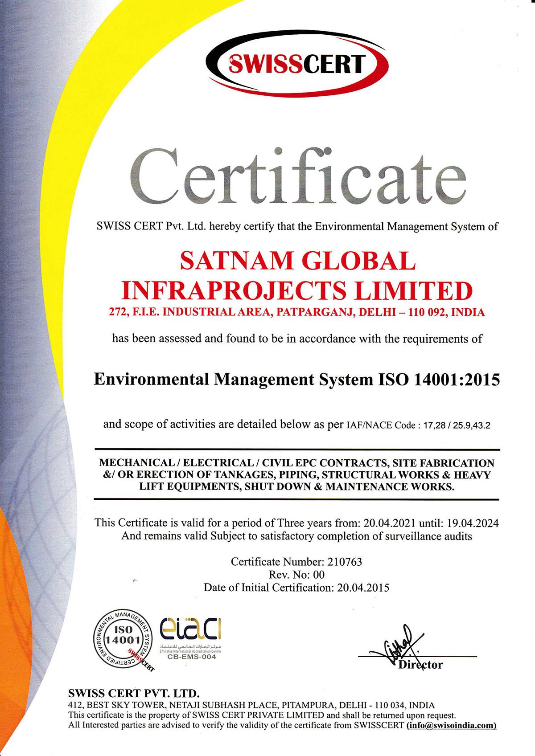This screenshot has height=756, width=535.
Task: Click the validity period date line
Action: tap(297, 523)
